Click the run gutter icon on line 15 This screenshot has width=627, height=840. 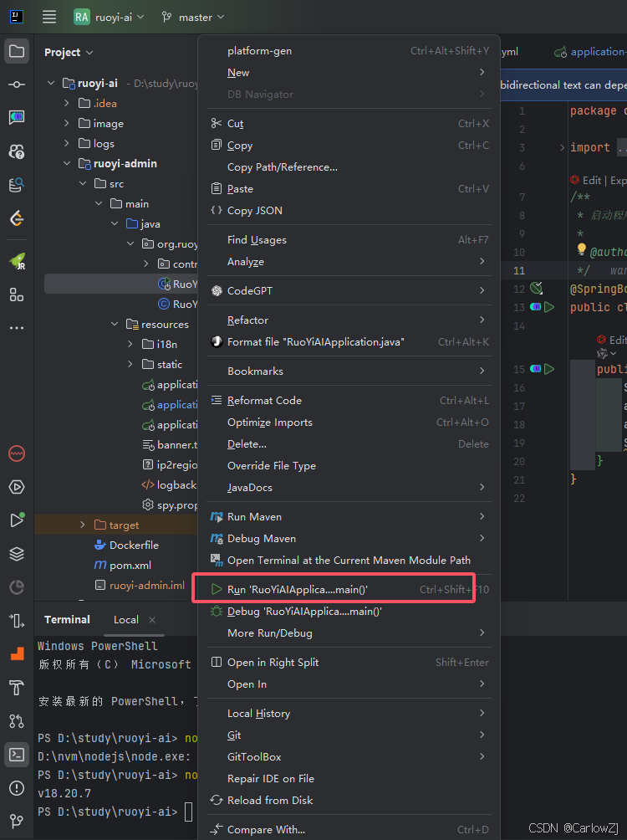(x=549, y=369)
